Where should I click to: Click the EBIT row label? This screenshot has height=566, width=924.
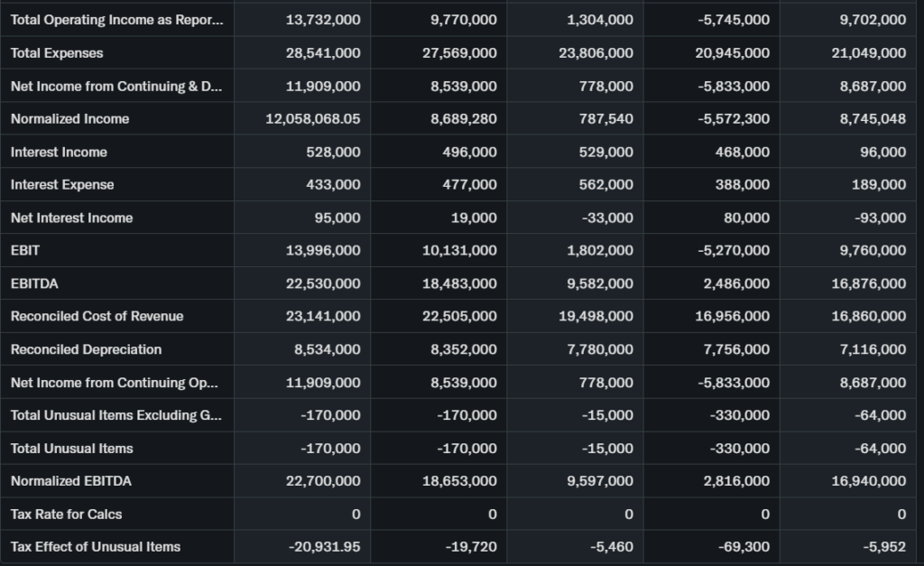click(25, 250)
